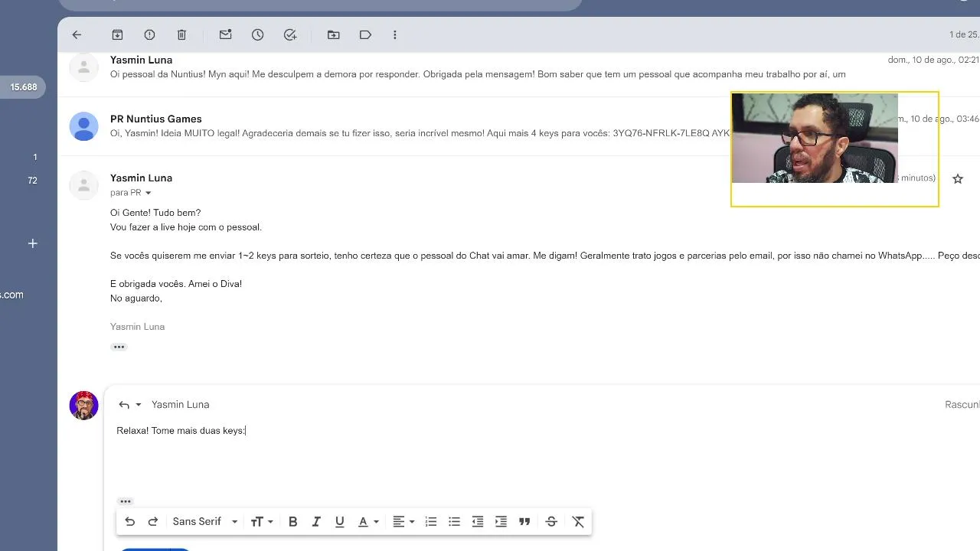The image size is (980, 551).
Task: Open text size dropdown
Action: pyautogui.click(x=262, y=522)
